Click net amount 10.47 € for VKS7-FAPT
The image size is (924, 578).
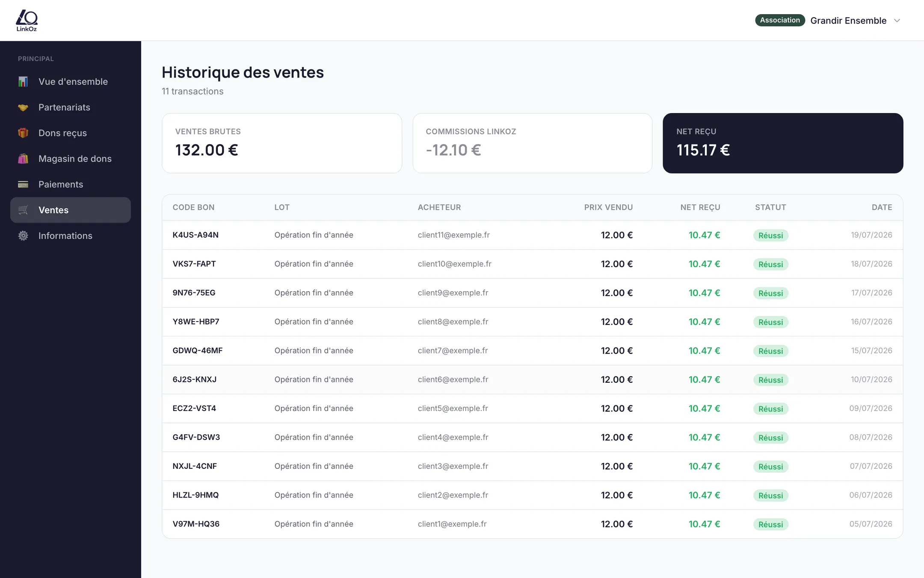coord(704,264)
